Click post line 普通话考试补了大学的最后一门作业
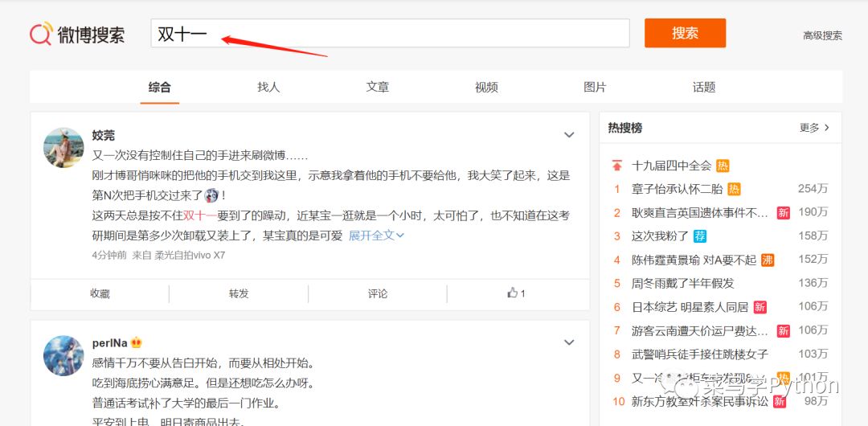Viewport: 868px width, 426px height. coord(186,403)
